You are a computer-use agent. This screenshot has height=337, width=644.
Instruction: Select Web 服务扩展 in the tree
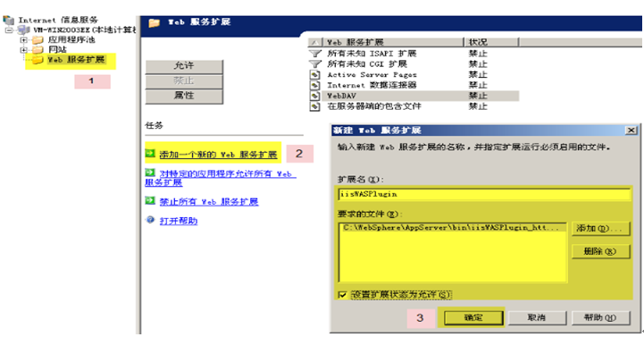[77, 60]
